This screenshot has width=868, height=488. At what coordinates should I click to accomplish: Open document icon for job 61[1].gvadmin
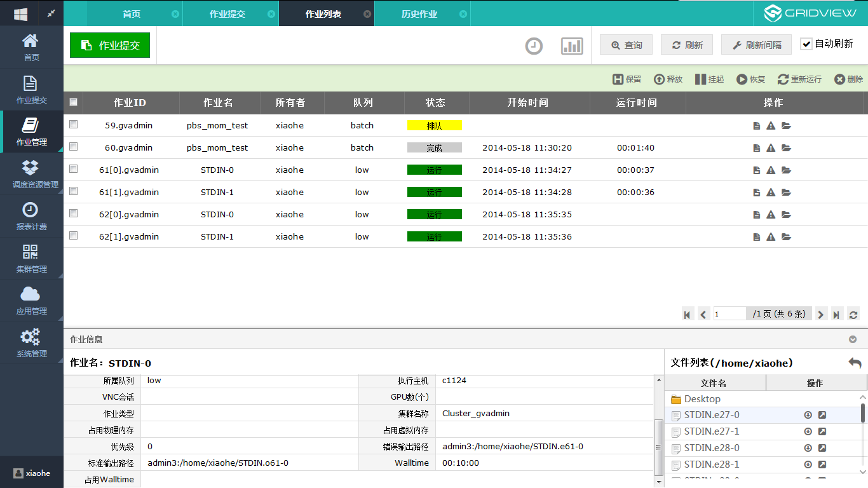coord(756,193)
